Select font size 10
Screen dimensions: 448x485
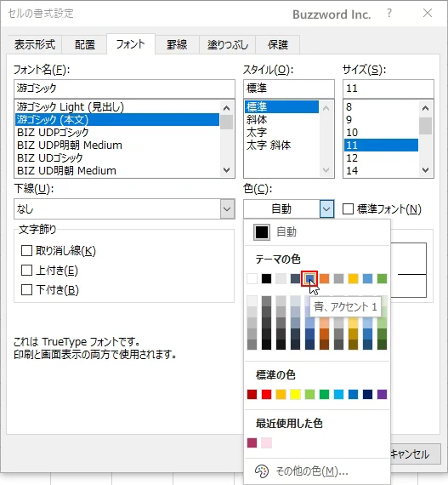coord(381,133)
